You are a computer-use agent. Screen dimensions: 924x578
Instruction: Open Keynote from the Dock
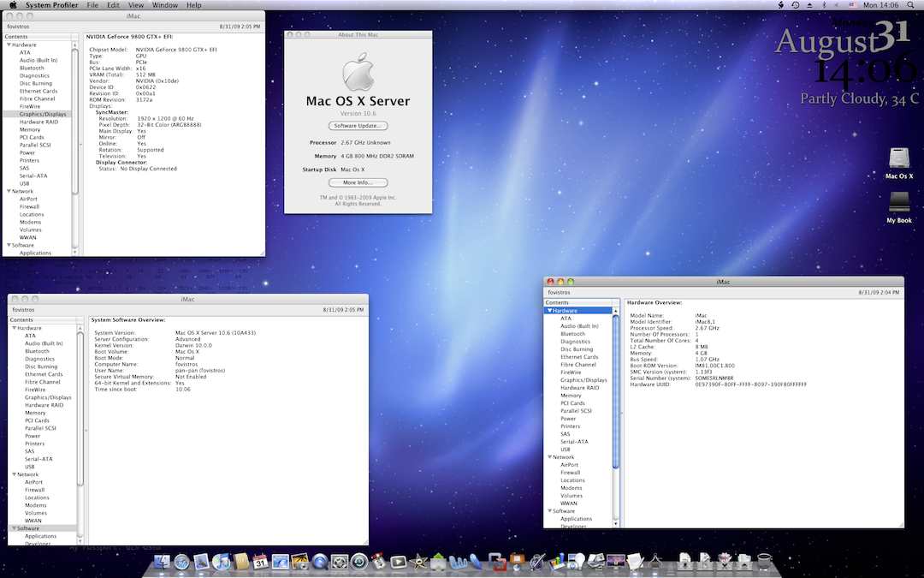tap(517, 562)
